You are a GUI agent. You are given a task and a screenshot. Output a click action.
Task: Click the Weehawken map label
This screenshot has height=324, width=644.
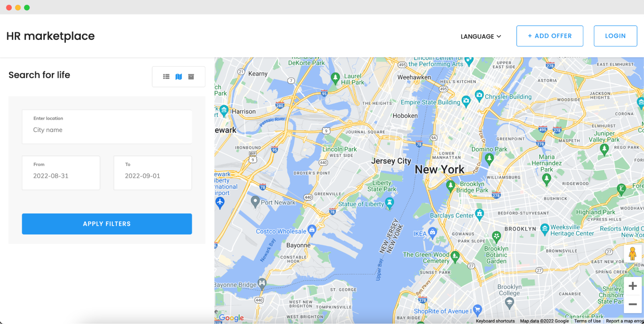[x=414, y=77]
